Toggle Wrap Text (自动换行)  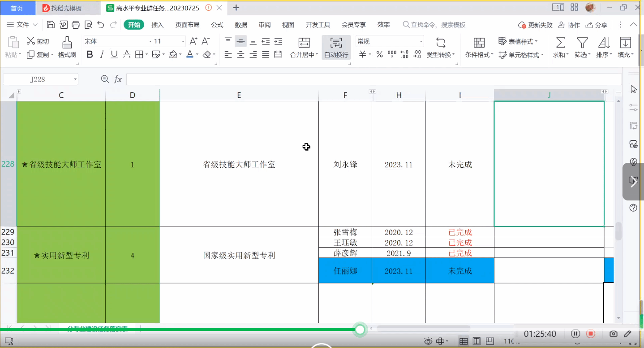click(336, 48)
